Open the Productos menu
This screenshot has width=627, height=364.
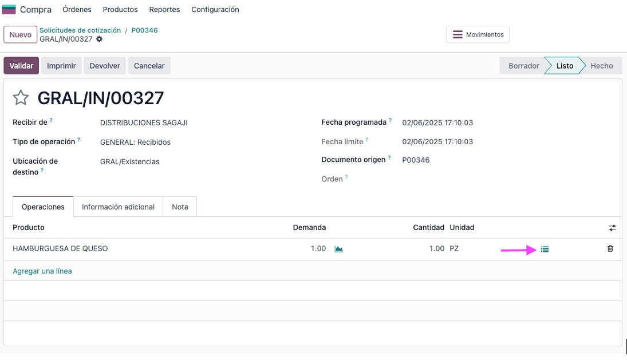pos(120,9)
